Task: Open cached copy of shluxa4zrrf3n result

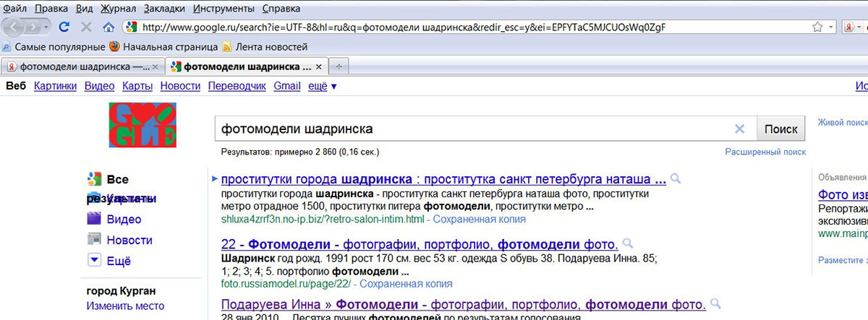Action: coord(478,219)
